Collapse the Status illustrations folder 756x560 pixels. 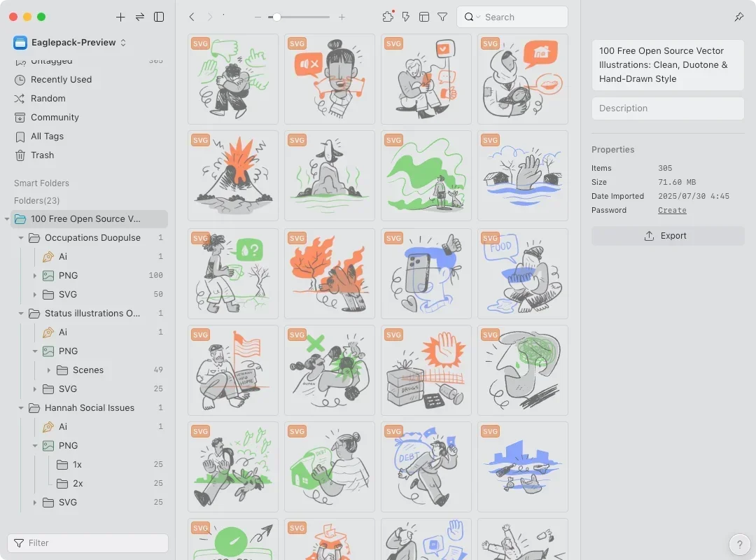[x=21, y=314]
